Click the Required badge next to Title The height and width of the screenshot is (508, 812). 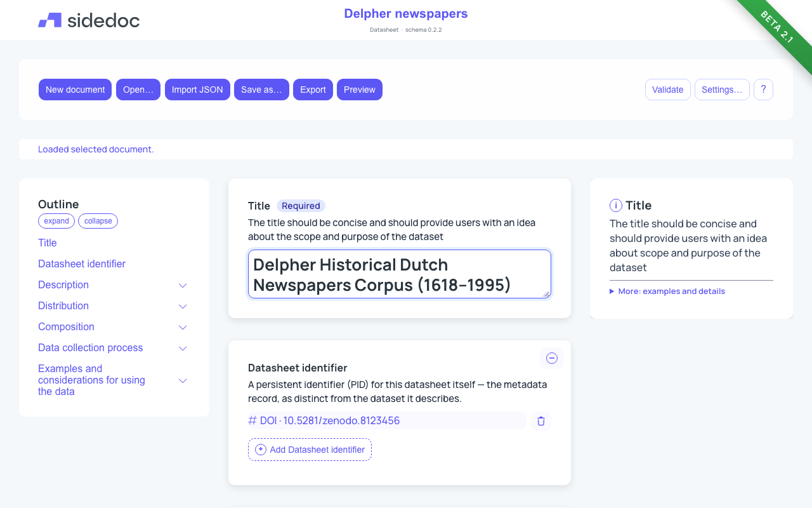point(301,206)
